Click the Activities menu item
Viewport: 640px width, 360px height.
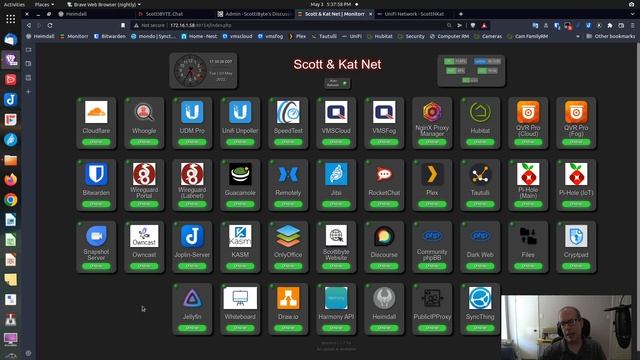point(14,4)
